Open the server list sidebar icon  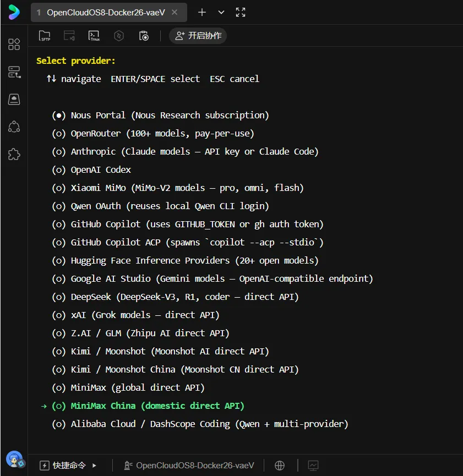(14, 72)
